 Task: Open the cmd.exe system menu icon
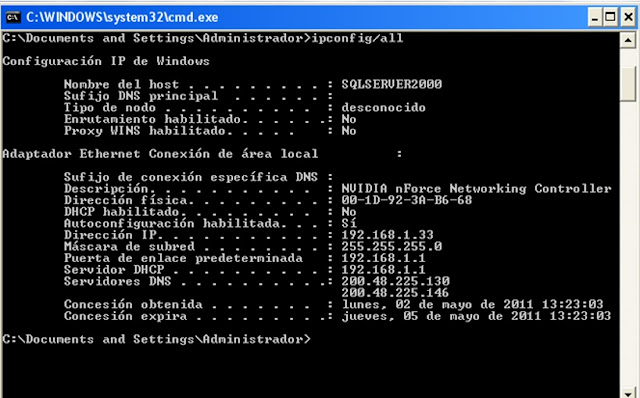[13, 17]
